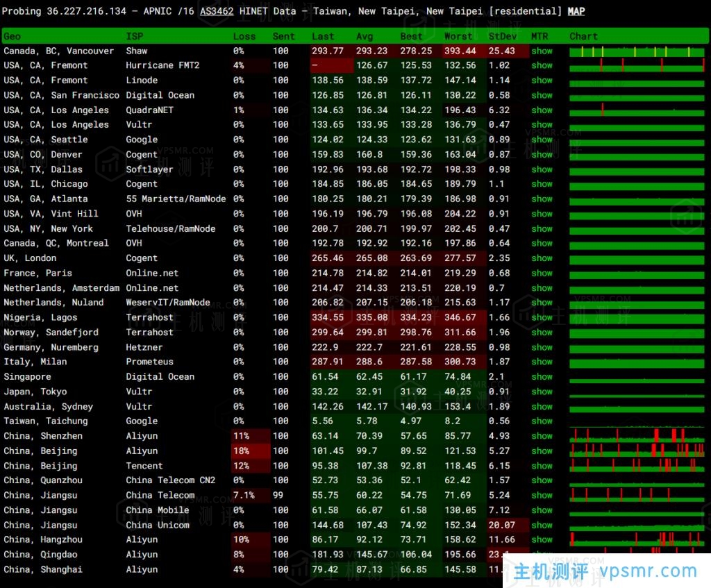Show MTR for Nuland WeservIT row
The image size is (711, 588).
point(542,303)
